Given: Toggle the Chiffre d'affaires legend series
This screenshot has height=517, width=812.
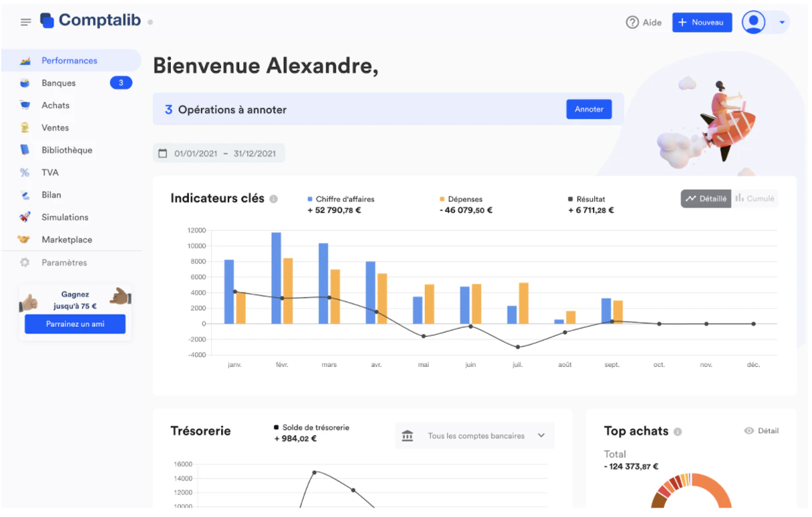Looking at the screenshot, I should pyautogui.click(x=341, y=199).
